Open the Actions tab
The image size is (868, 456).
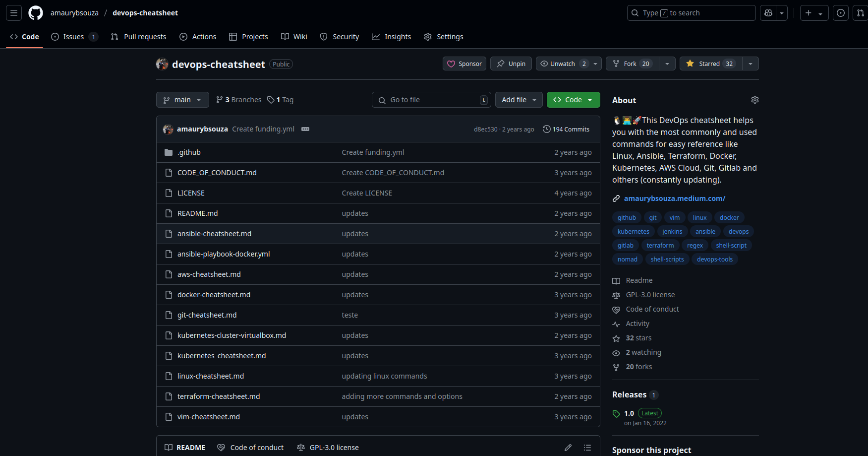198,37
